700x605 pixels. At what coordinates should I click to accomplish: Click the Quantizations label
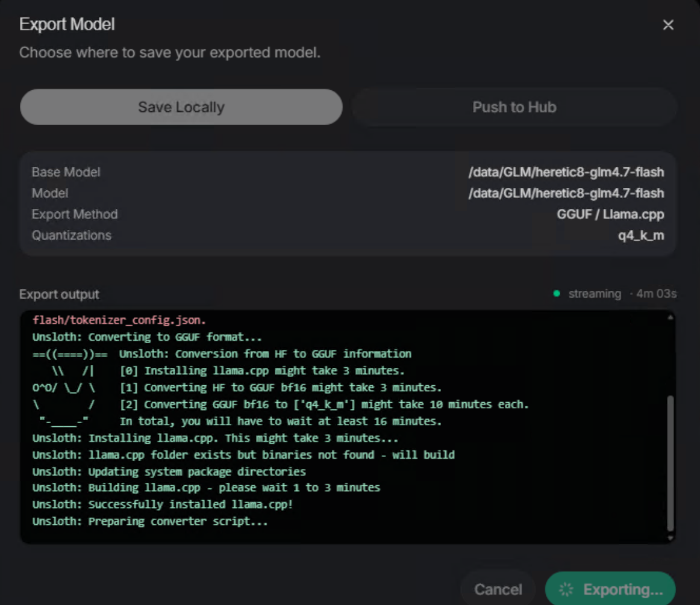(72, 235)
